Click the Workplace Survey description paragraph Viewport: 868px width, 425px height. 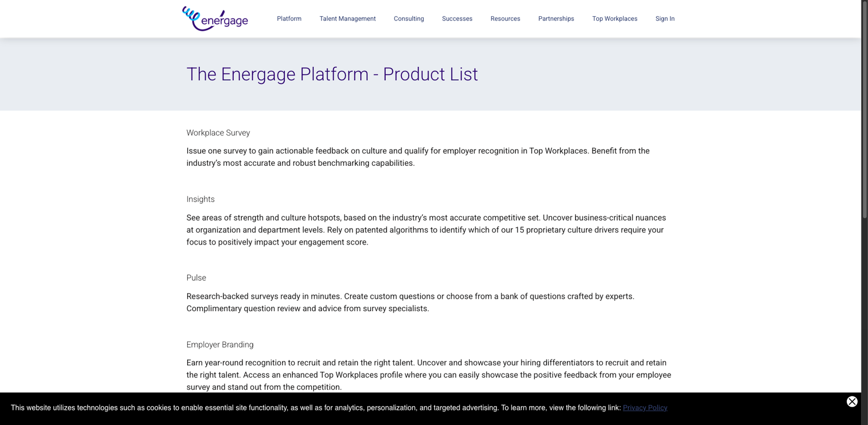click(418, 157)
